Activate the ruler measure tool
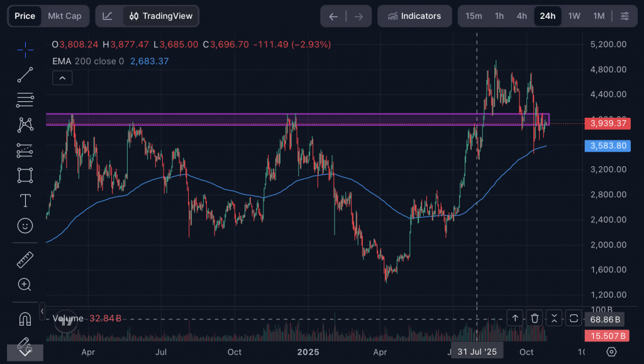 coord(25,259)
